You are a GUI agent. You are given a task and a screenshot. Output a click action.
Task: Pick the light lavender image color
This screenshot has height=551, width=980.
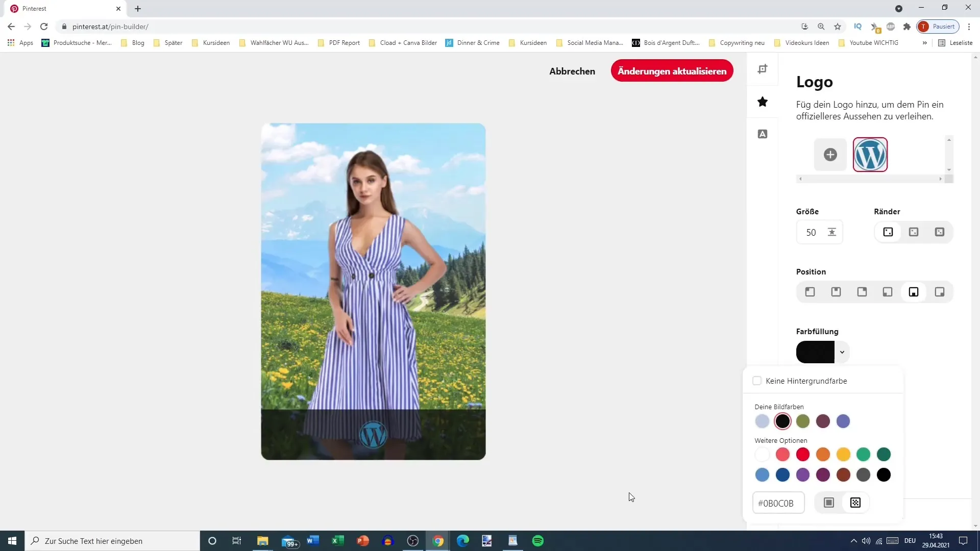pos(762,421)
